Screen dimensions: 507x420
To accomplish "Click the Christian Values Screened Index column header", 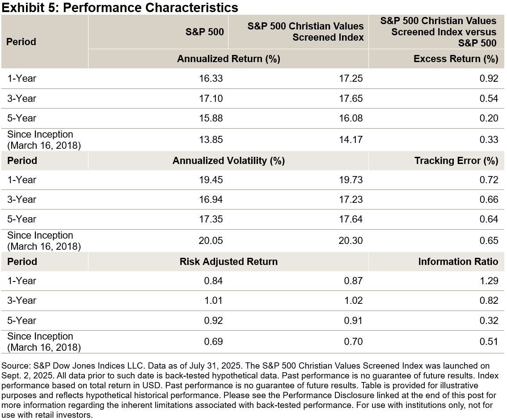I will (305, 32).
